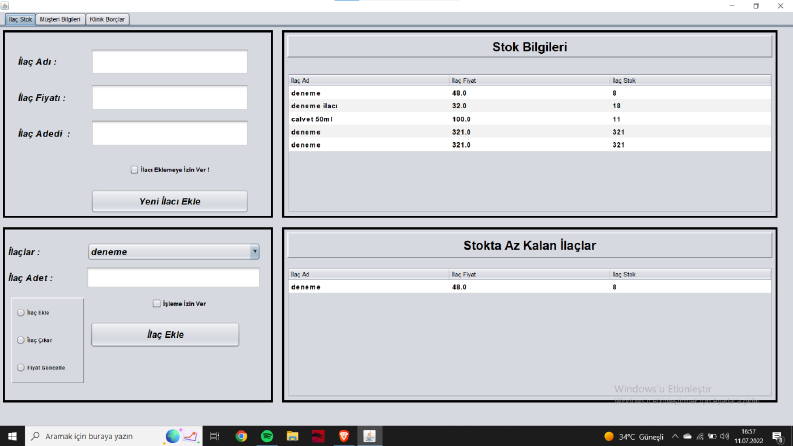The width and height of the screenshot is (793, 446).
Task: Click the İlaç Adet quantity field
Action: (x=173, y=278)
